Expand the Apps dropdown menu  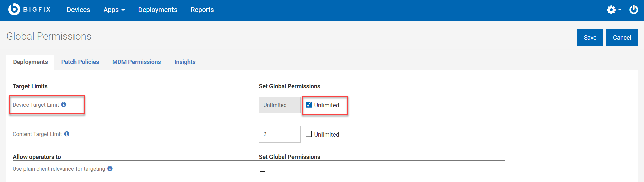coord(114,10)
